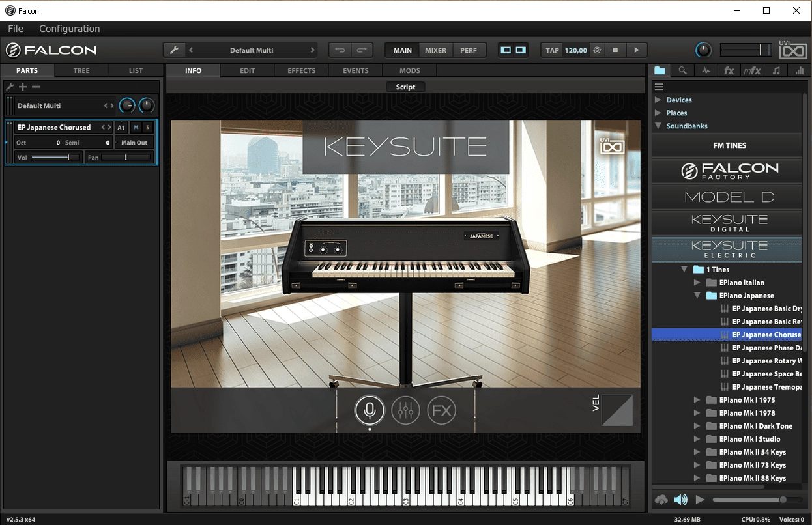The height and width of the screenshot is (525, 812).
Task: Click the PERF view button
Action: click(x=469, y=50)
